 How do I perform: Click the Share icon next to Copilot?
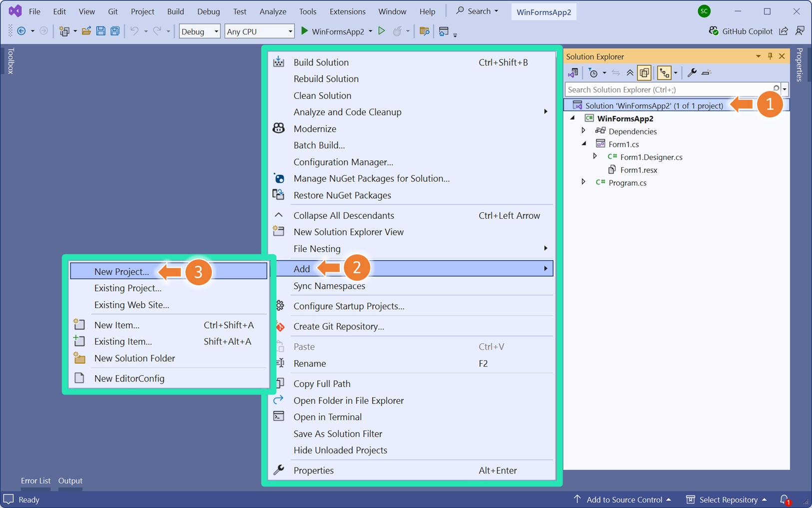coord(784,31)
